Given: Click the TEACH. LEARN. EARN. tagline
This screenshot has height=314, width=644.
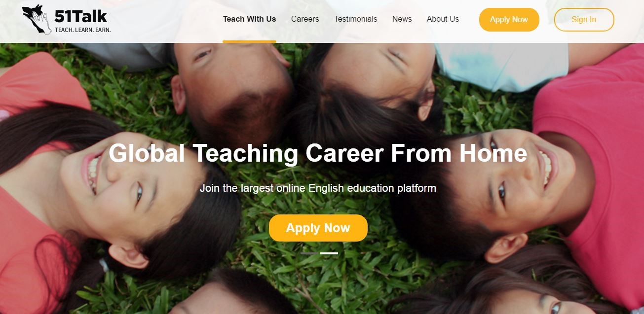Looking at the screenshot, I should click(83, 30).
